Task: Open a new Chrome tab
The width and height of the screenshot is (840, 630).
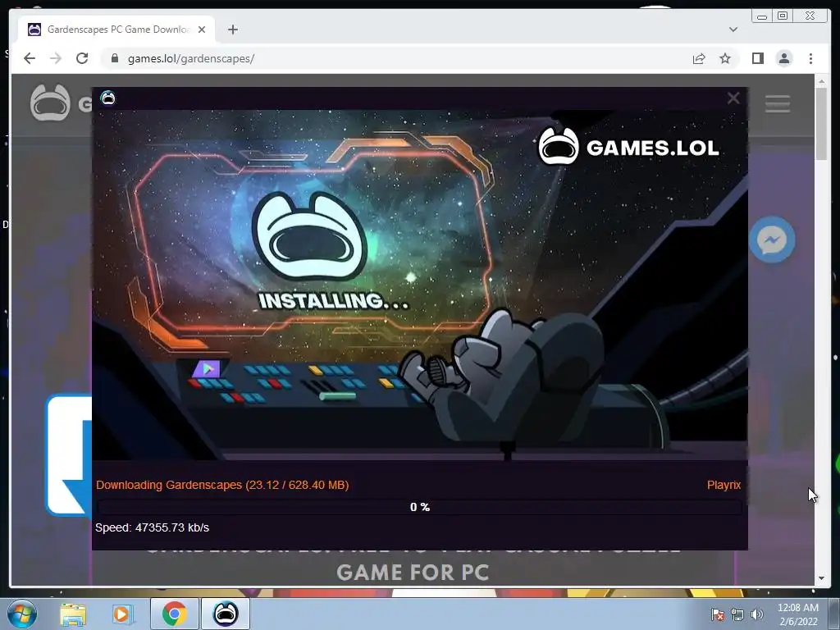Action: [232, 30]
